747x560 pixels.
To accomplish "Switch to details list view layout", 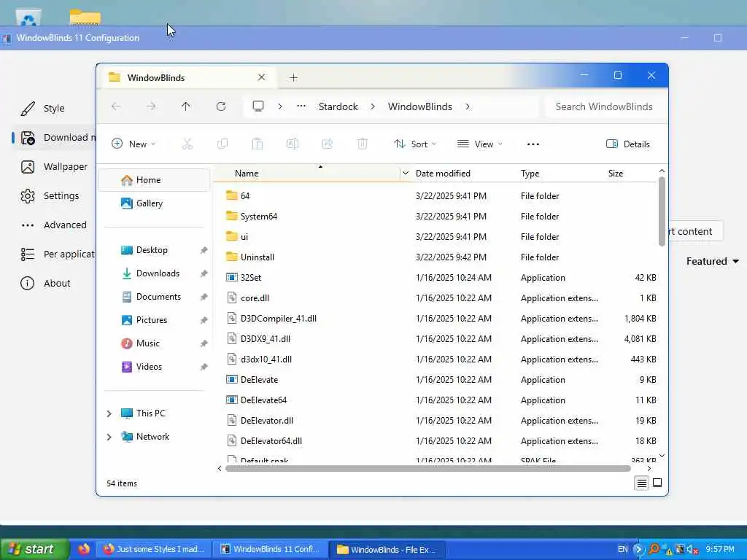I will point(641,483).
